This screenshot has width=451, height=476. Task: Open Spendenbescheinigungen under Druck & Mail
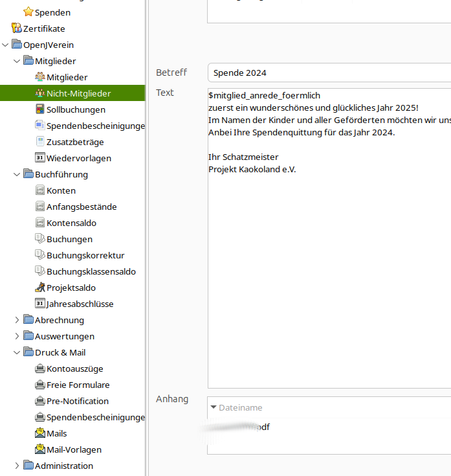tap(96, 417)
